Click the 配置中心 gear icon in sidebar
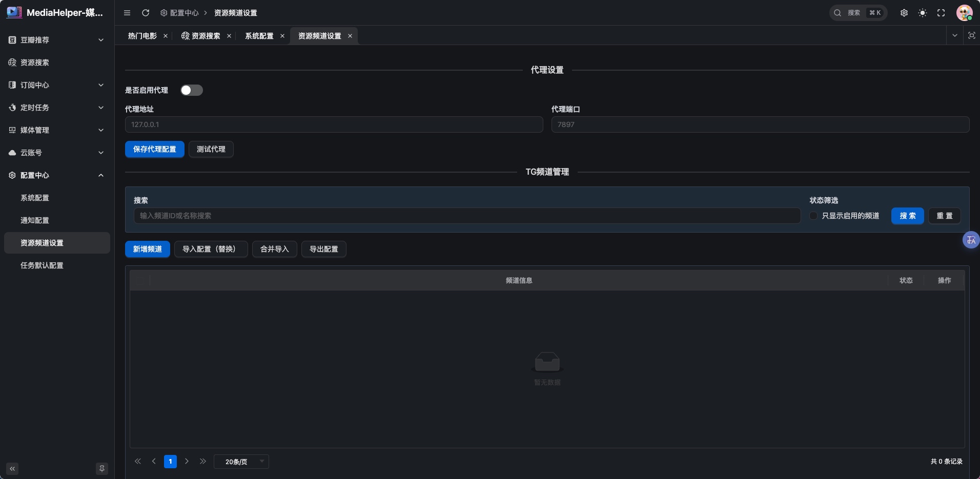980x479 pixels. pyautogui.click(x=12, y=175)
